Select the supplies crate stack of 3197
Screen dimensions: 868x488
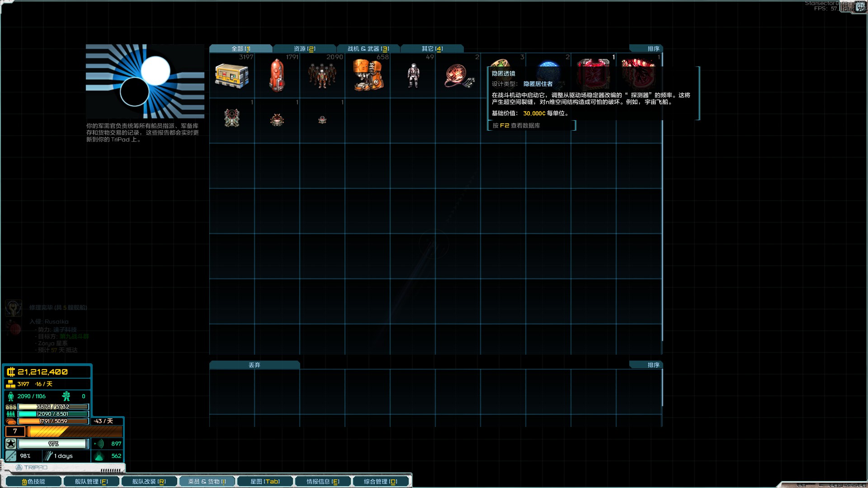point(231,75)
